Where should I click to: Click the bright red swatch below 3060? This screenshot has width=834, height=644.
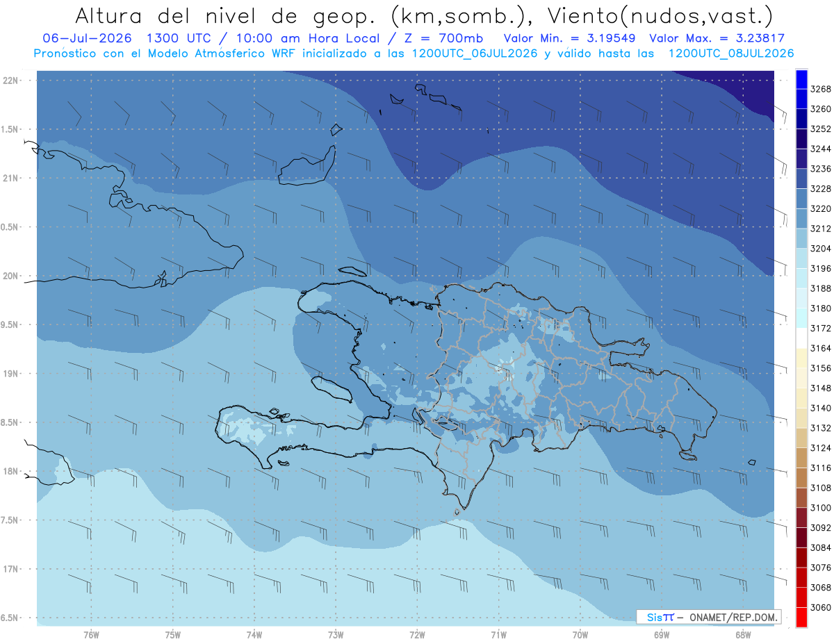pos(801,617)
